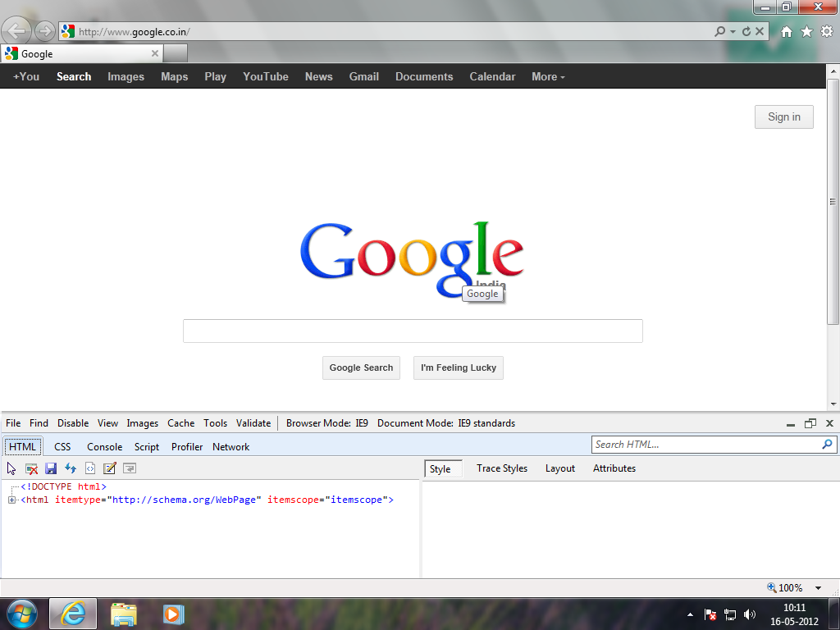This screenshot has height=630, width=840.
Task: Open the Find menu
Action: tap(39, 423)
